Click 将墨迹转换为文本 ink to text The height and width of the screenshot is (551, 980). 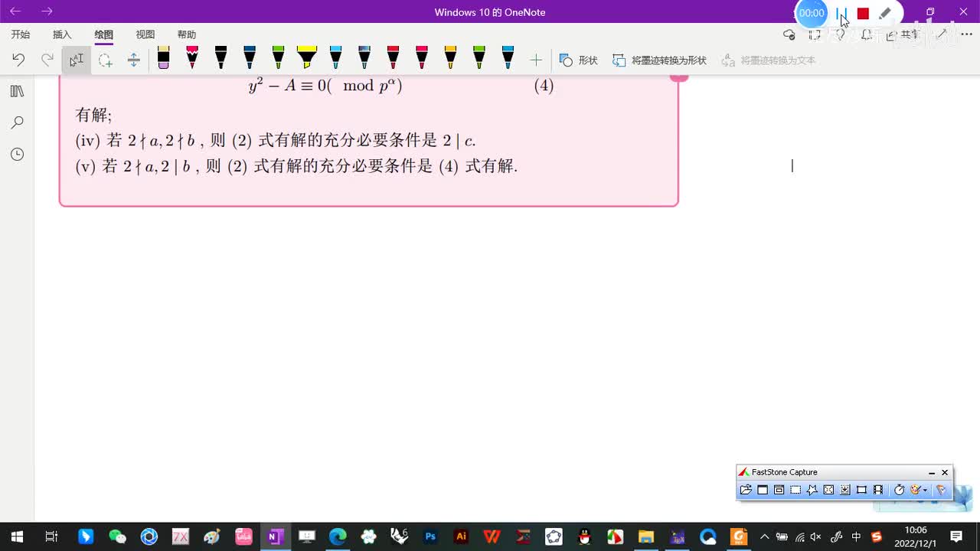point(769,60)
